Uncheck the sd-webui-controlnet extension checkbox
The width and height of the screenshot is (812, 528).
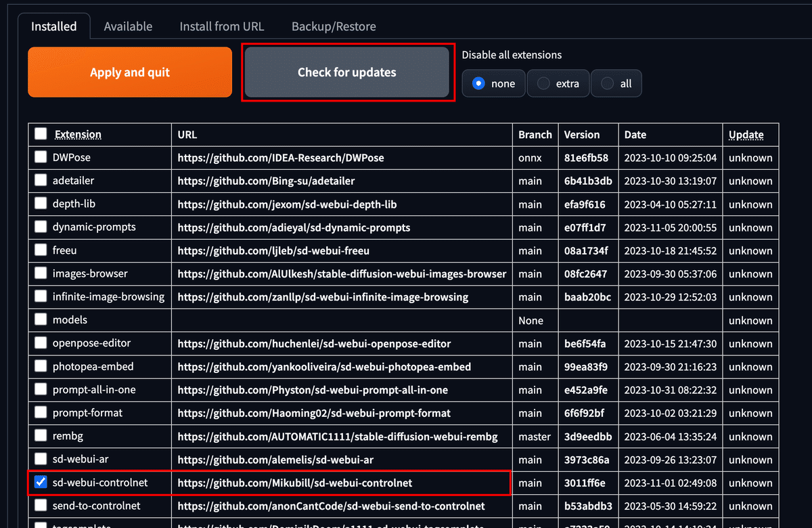coord(41,482)
